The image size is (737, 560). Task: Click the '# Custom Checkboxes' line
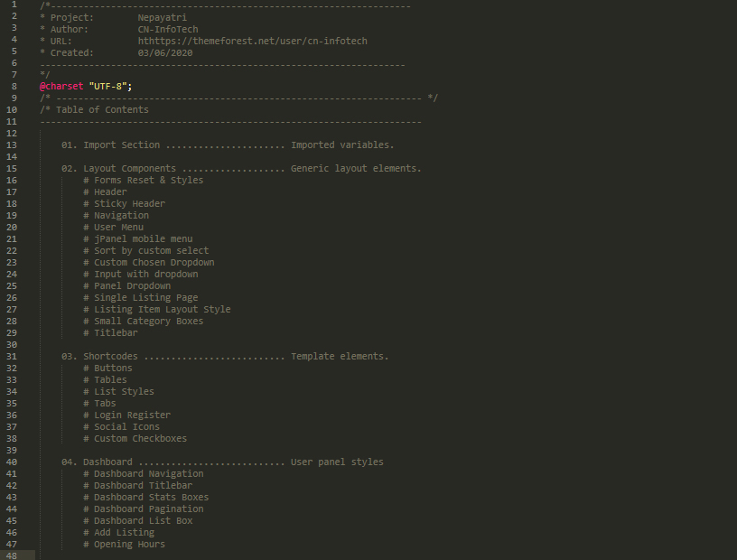coord(135,439)
